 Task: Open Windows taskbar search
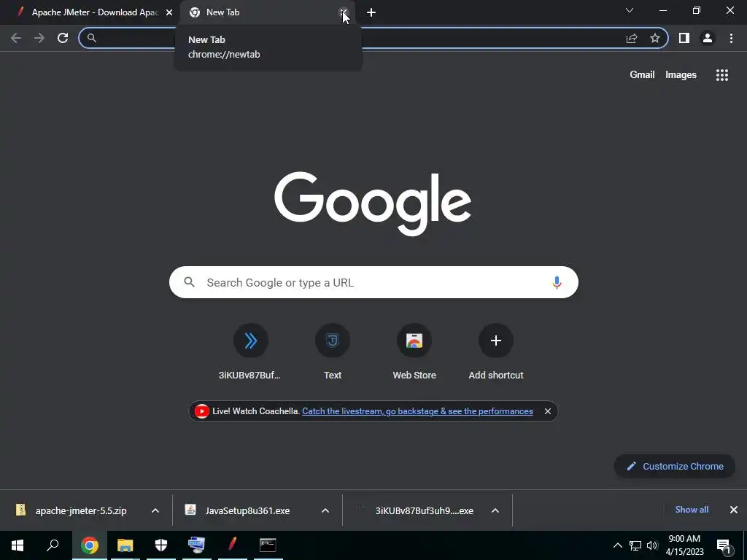click(53, 545)
